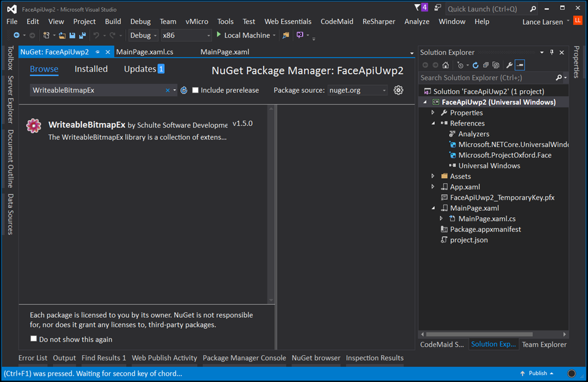Click the feedback icon beside Quick Launch
This screenshot has height=382, width=588.
coord(437,8)
